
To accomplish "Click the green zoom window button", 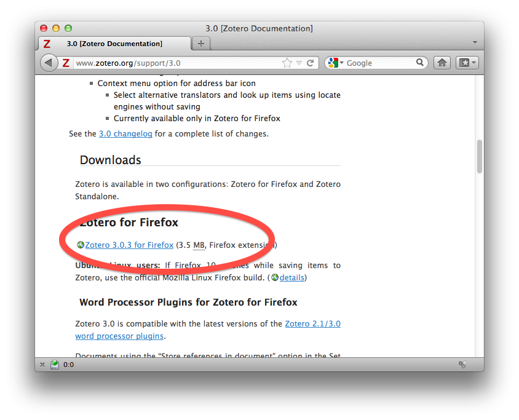I will point(68,28).
